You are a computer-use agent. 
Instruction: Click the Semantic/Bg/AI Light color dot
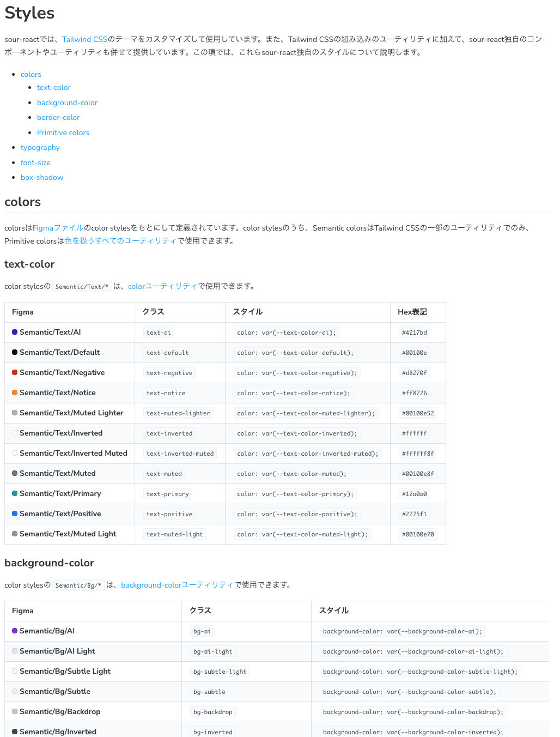[15, 651]
